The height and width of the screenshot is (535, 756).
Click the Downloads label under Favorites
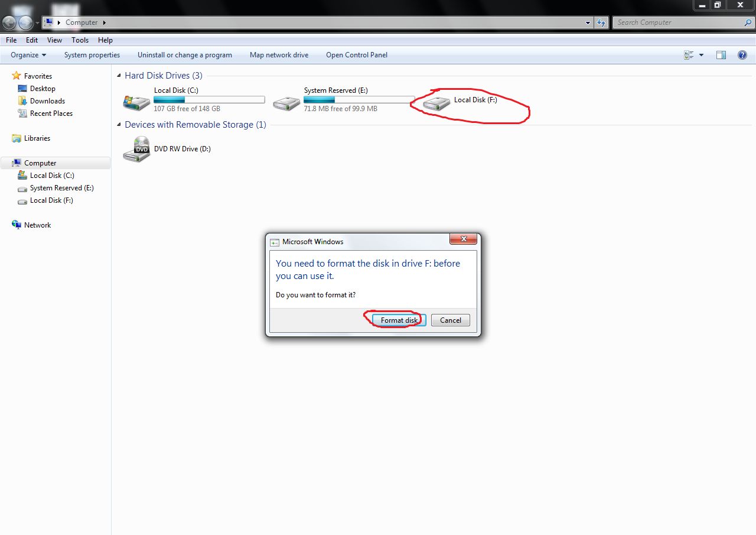47,101
